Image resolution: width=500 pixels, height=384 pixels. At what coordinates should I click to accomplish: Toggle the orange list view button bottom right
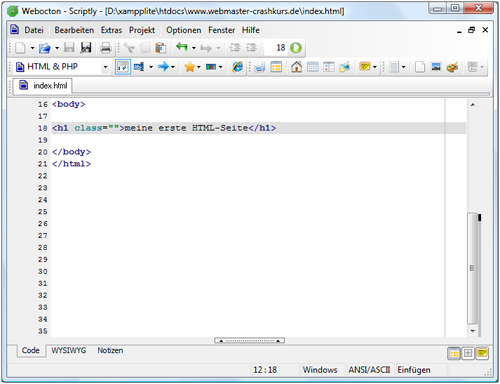[x=454, y=353]
